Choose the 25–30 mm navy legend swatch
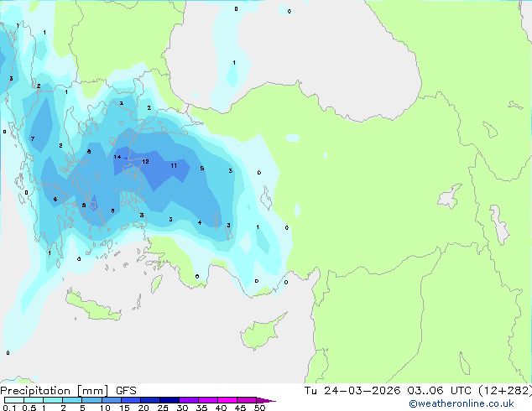The width and height of the screenshot is (532, 411). [170, 400]
